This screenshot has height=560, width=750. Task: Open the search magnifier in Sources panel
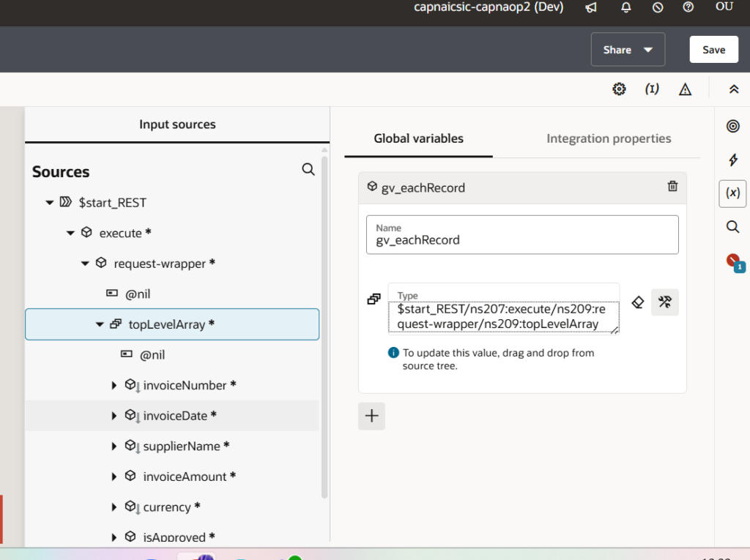click(x=308, y=170)
